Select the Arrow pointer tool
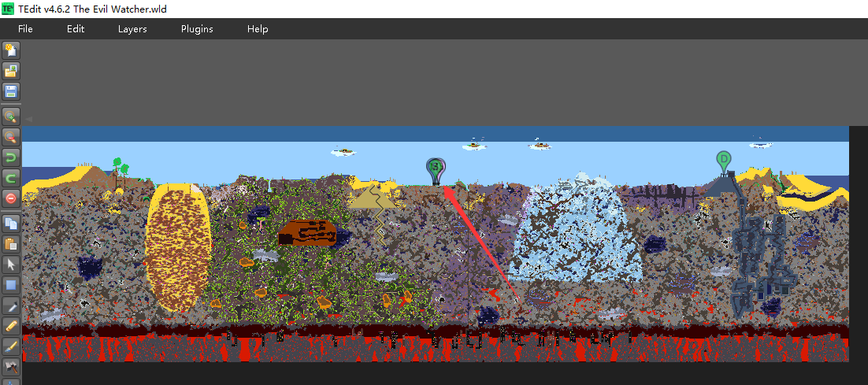 click(11, 265)
